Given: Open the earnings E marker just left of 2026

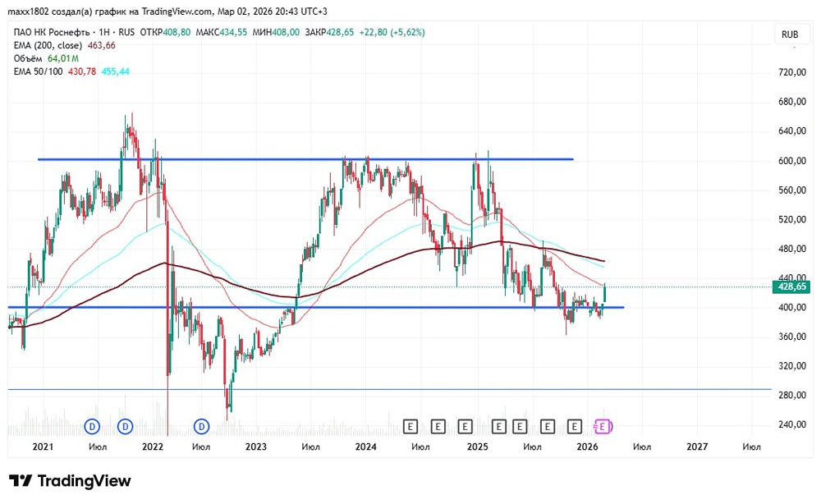Looking at the screenshot, I should point(575,427).
